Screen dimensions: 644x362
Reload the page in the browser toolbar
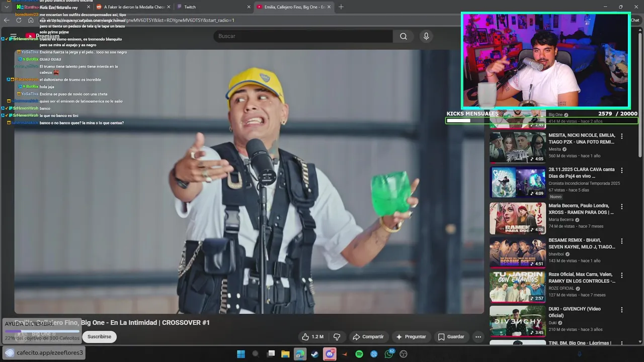(x=19, y=20)
